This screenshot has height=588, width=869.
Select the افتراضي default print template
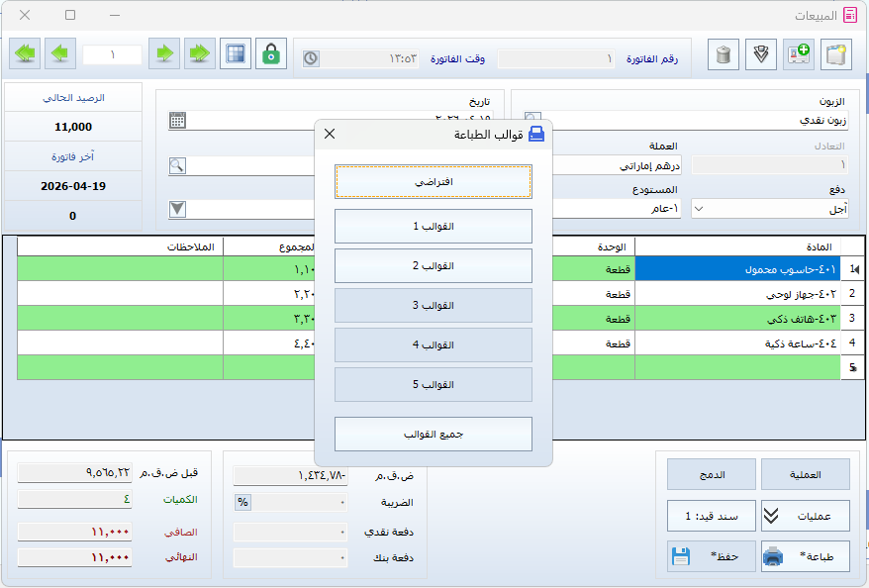(x=434, y=182)
